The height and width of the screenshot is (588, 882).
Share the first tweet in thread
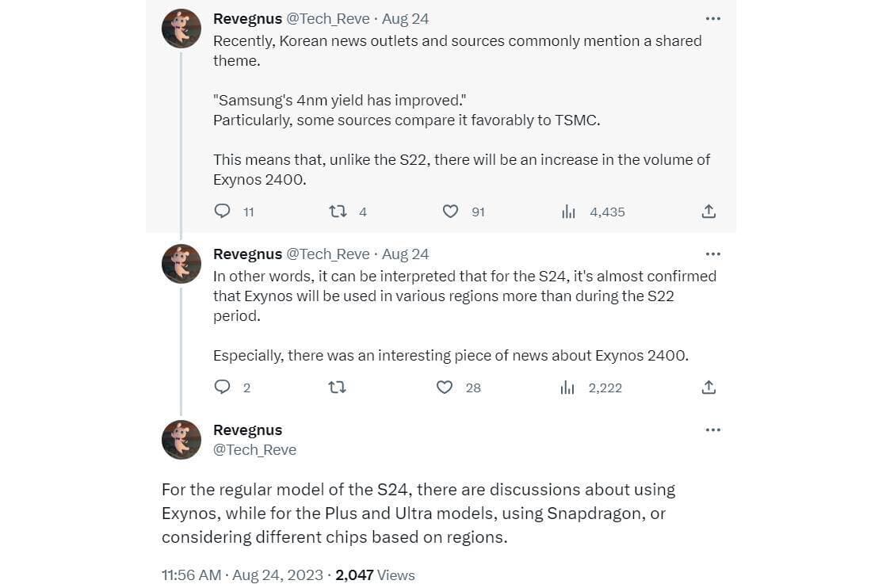pos(708,212)
